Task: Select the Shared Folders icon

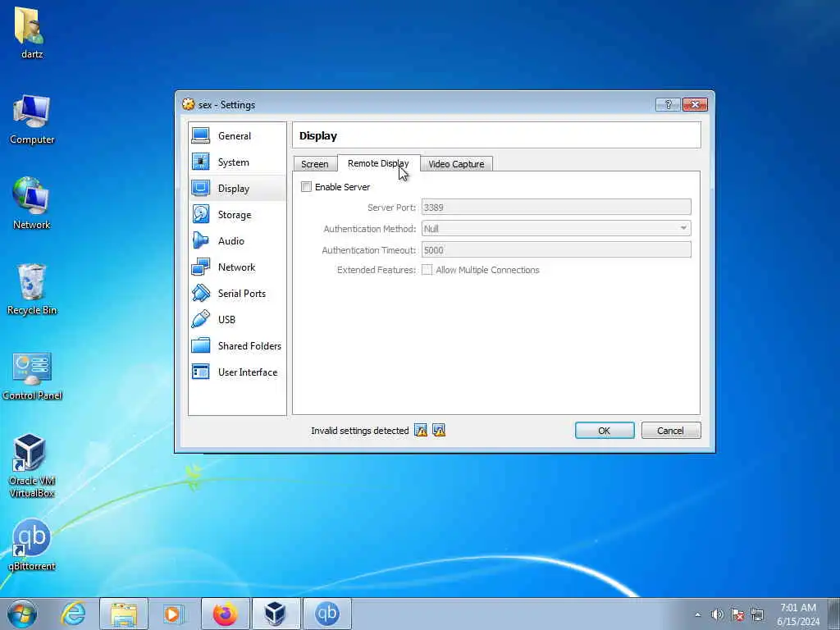Action: (201, 345)
